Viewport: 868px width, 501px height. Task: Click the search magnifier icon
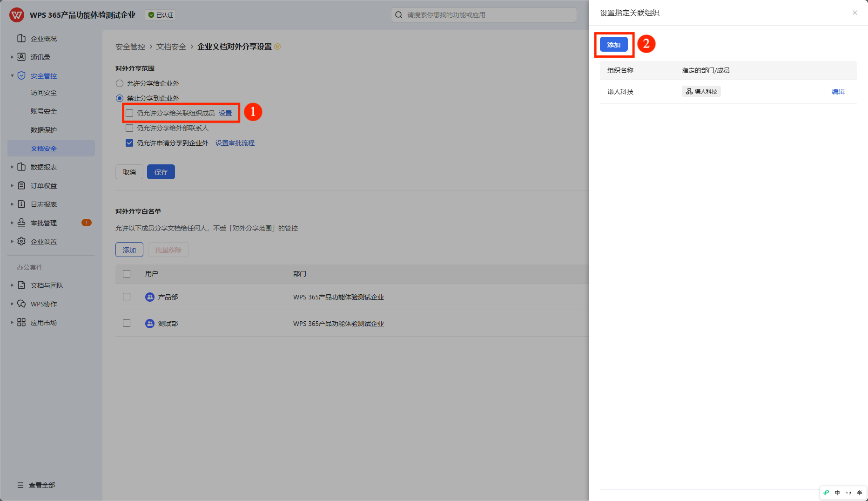[399, 15]
